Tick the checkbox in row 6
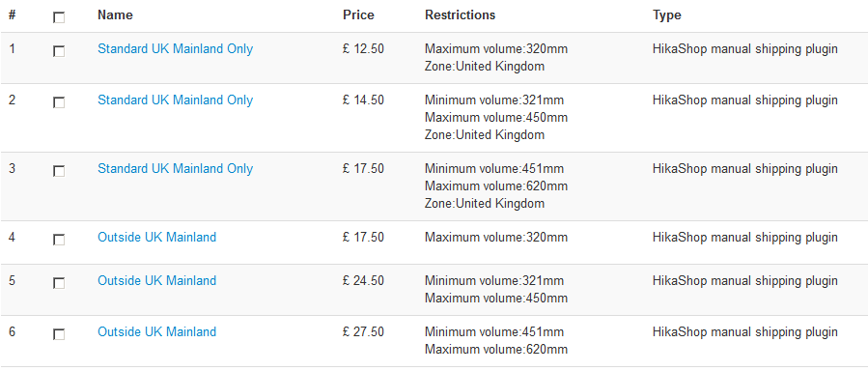 coord(59,334)
